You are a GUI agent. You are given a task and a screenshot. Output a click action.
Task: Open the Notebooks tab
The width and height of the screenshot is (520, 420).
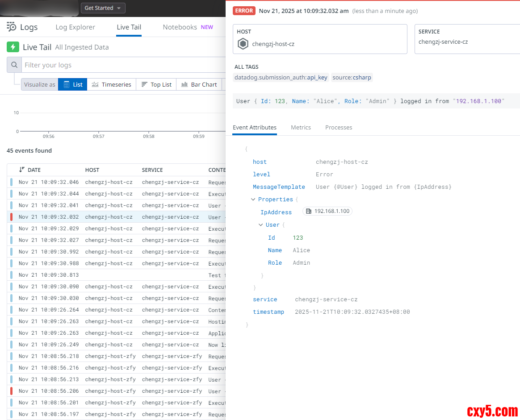[180, 27]
